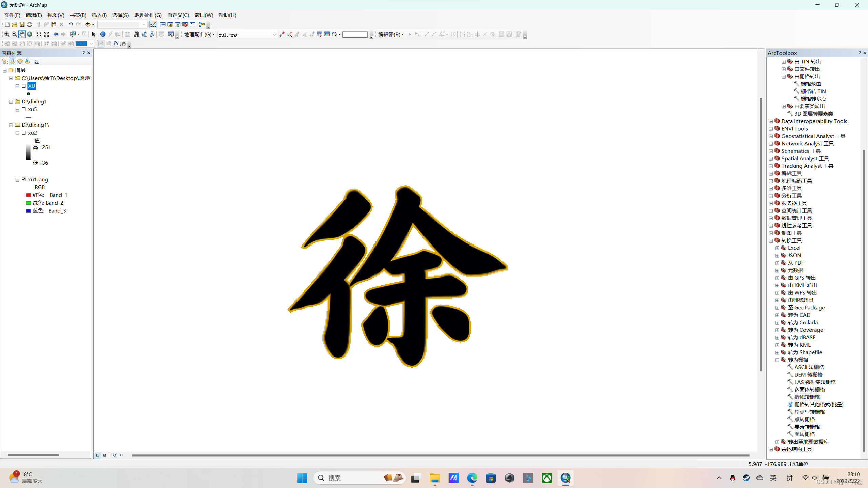Click the Save document icon

pos(22,24)
